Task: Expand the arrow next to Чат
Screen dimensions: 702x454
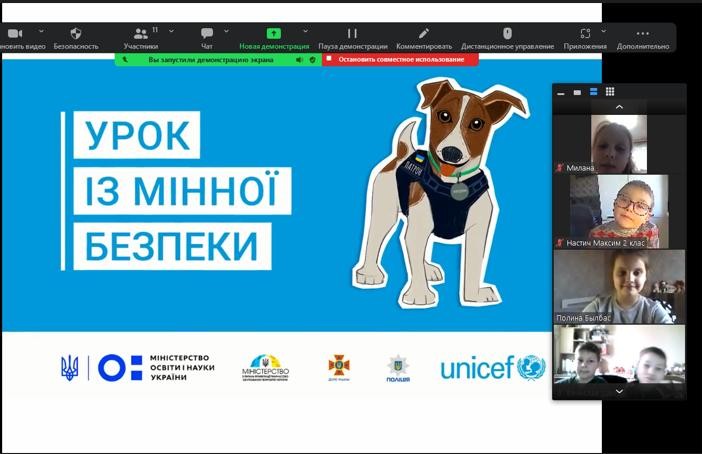Action: [x=226, y=31]
